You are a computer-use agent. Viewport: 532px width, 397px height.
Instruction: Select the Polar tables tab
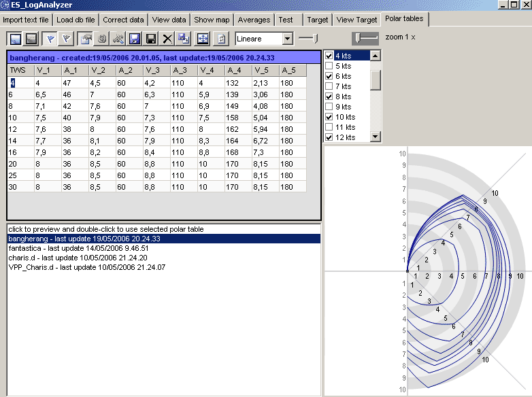tap(404, 18)
